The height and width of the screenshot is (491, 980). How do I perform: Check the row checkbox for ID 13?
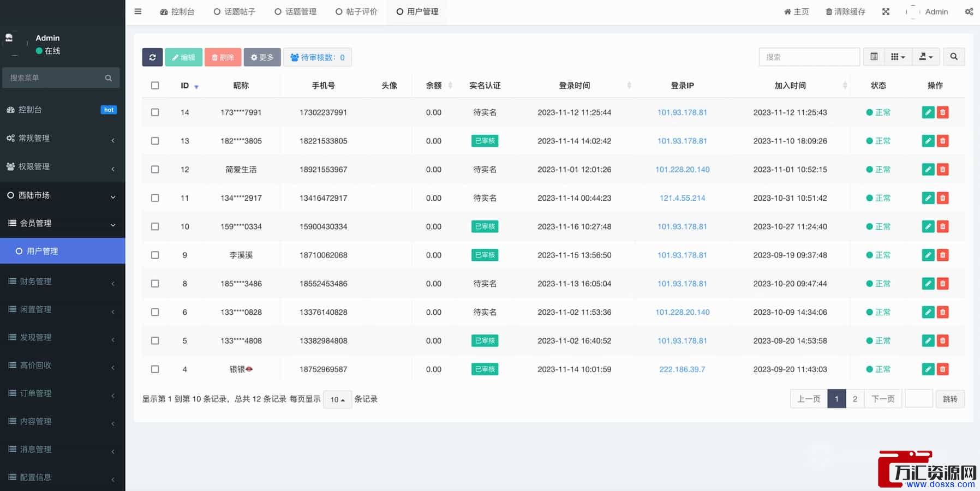[155, 141]
